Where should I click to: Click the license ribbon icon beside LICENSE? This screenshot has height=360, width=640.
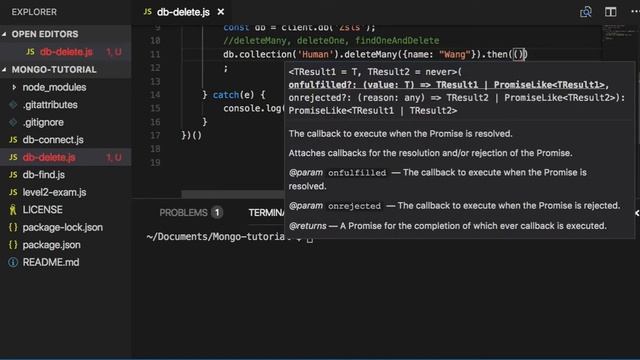coord(13,210)
